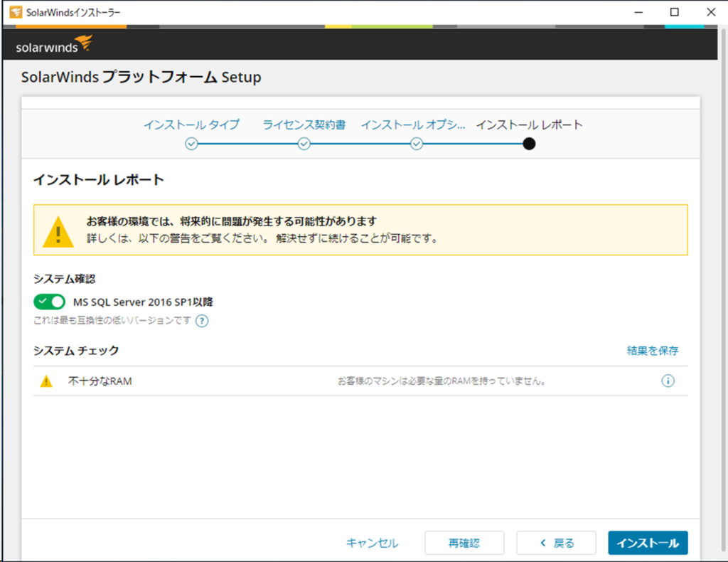Select the インストール レポート step label
This screenshot has height=562, width=728.
529,124
